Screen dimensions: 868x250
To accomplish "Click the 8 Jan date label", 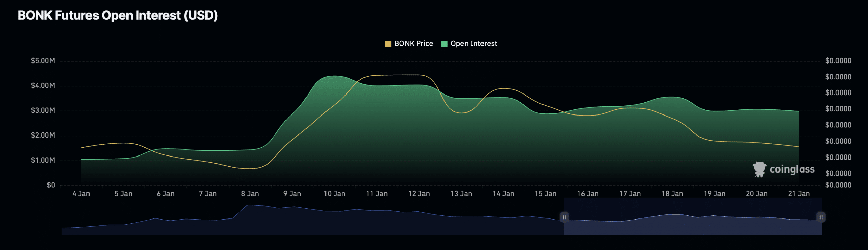I will pos(250,194).
